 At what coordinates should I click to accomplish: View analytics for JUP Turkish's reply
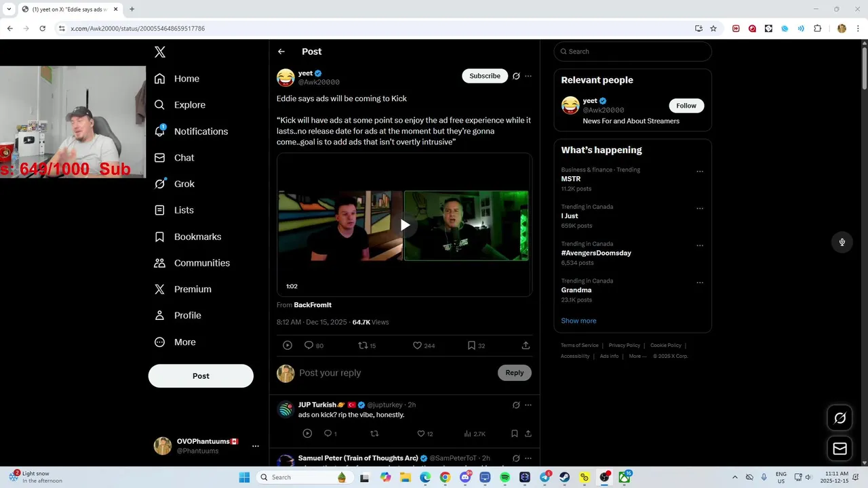pyautogui.click(x=475, y=434)
